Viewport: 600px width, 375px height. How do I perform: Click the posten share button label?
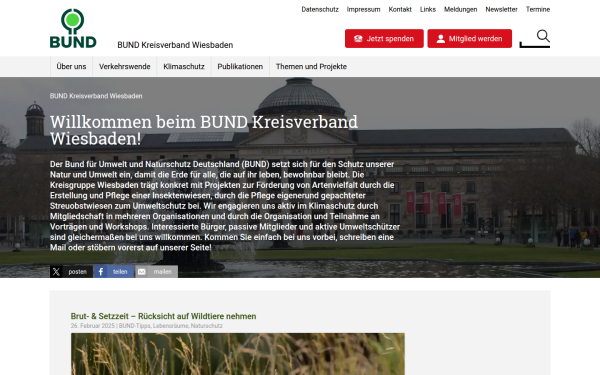(78, 272)
